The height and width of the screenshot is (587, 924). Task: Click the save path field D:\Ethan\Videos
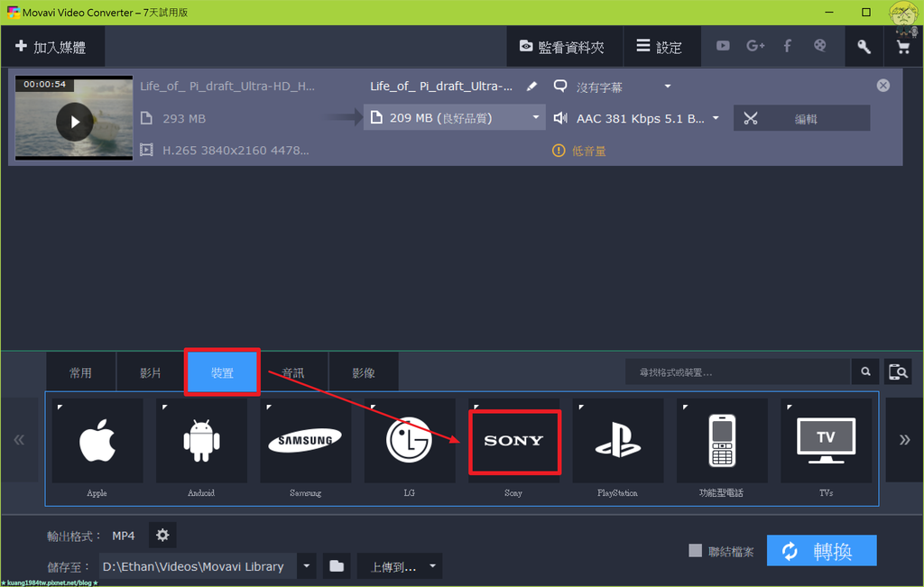[x=198, y=566]
